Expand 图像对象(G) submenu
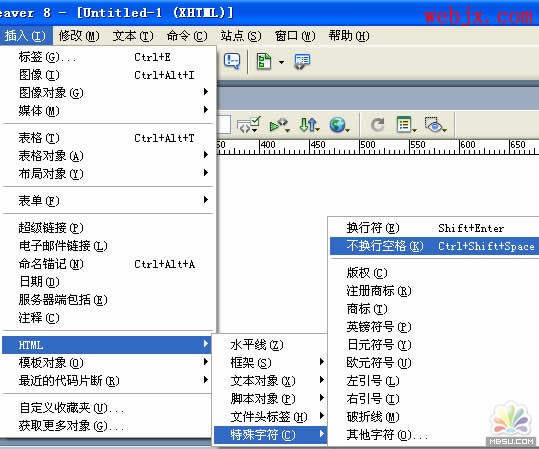 108,92
